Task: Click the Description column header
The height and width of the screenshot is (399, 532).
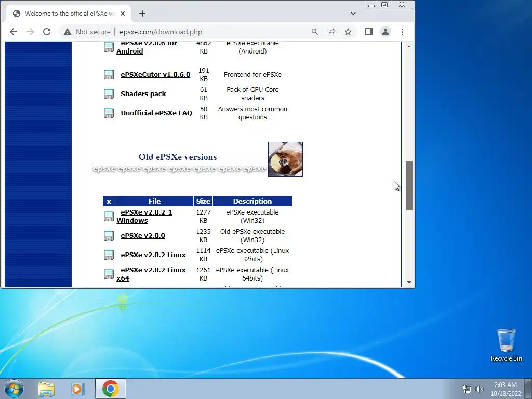Action: click(252, 201)
